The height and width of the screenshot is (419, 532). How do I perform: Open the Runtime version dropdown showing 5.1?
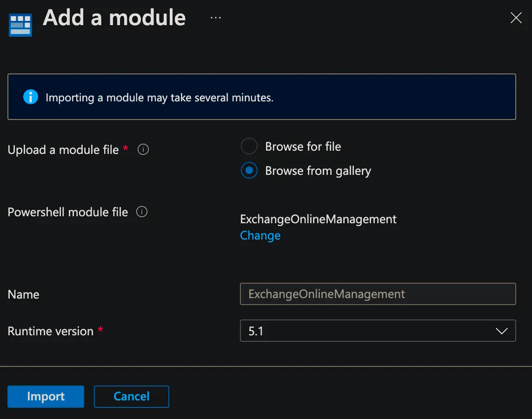pyautogui.click(x=367, y=331)
